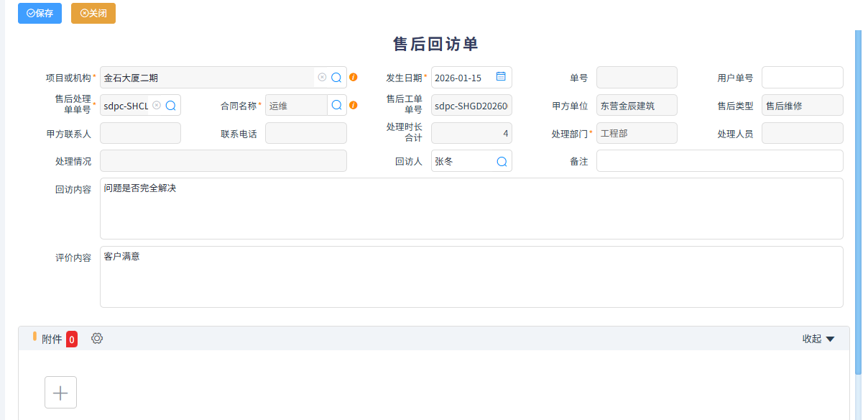Click search icon in 售后处理单单号 field
The width and height of the screenshot is (868, 420).
[x=170, y=106]
